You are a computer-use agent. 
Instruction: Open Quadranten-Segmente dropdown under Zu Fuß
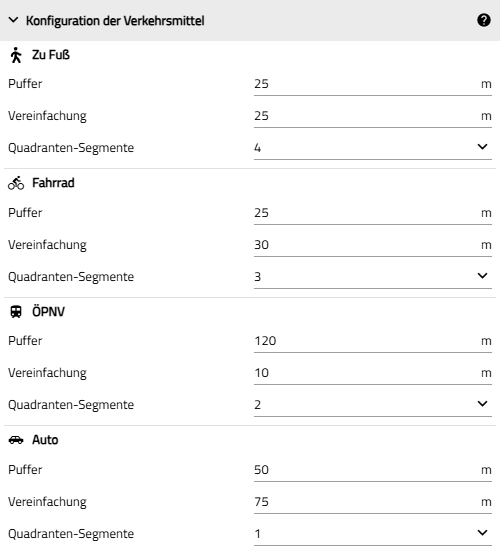373,148
